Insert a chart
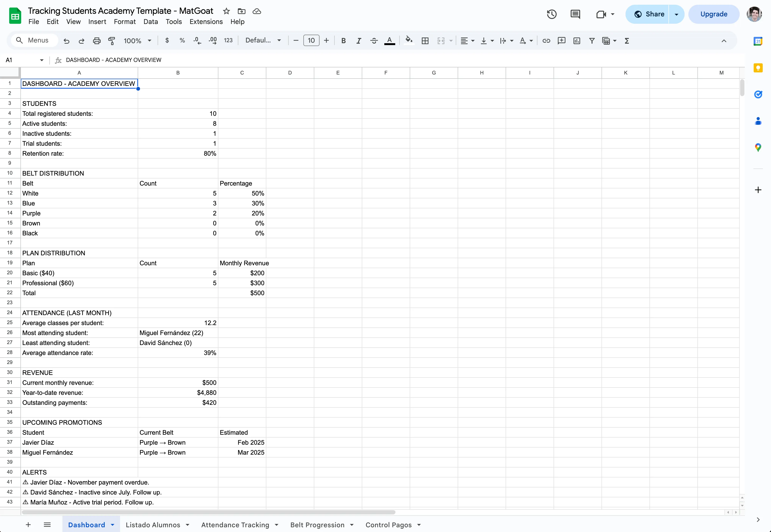771x532 pixels. [577, 40]
